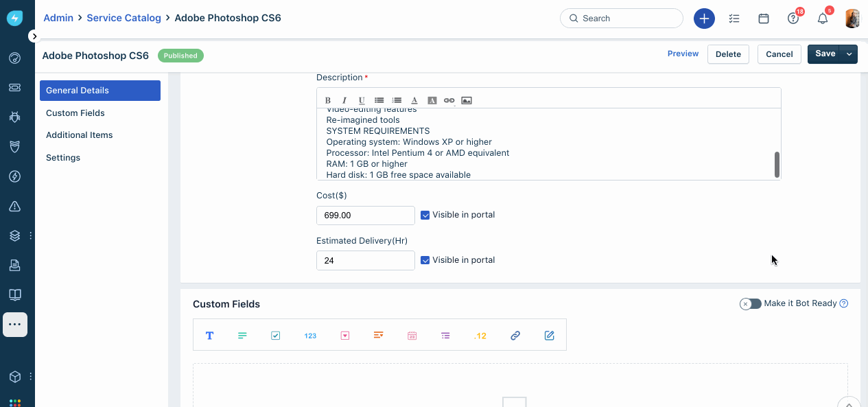Screen dimensions: 868x407
Task: Open the bug-shaped problems icon
Action: [x=14, y=117]
